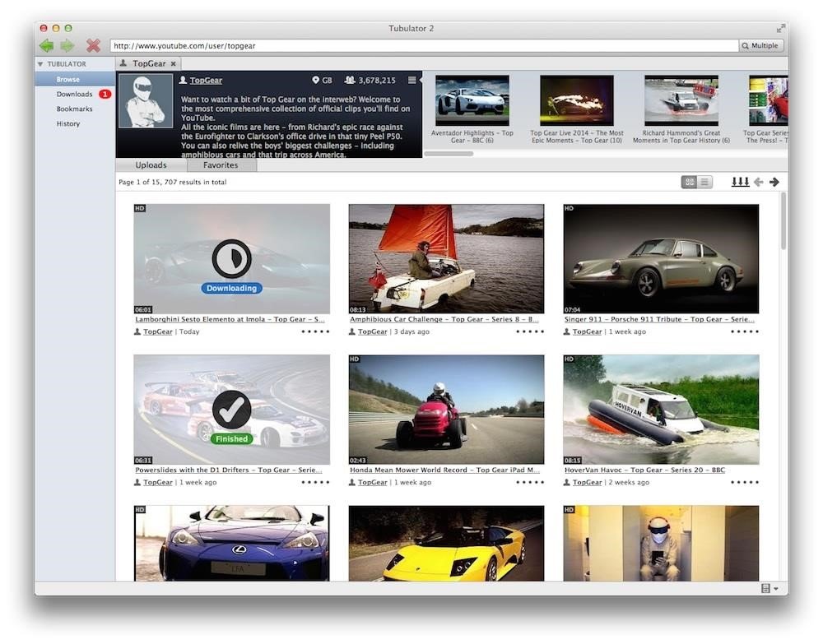Viewport: 823px width, 644px height.
Task: Click the download all arrows icon
Action: (x=740, y=182)
